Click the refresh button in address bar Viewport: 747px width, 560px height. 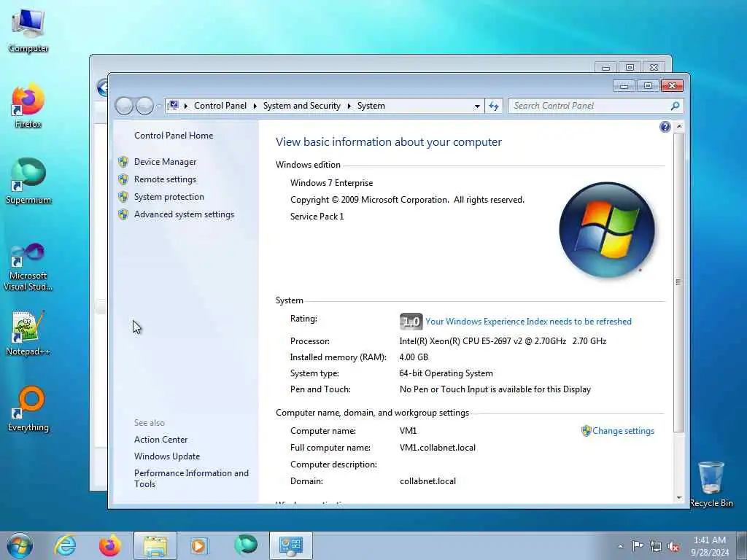pos(494,106)
